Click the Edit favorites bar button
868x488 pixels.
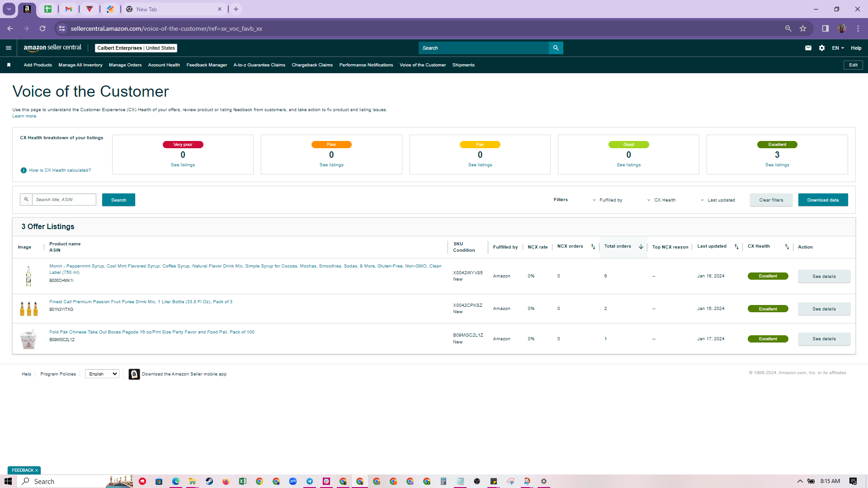click(x=854, y=65)
